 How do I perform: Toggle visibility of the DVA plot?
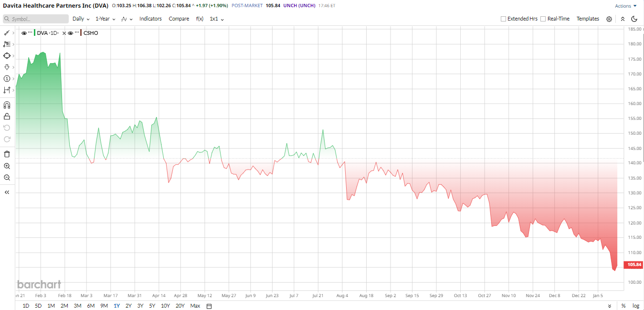click(x=24, y=33)
